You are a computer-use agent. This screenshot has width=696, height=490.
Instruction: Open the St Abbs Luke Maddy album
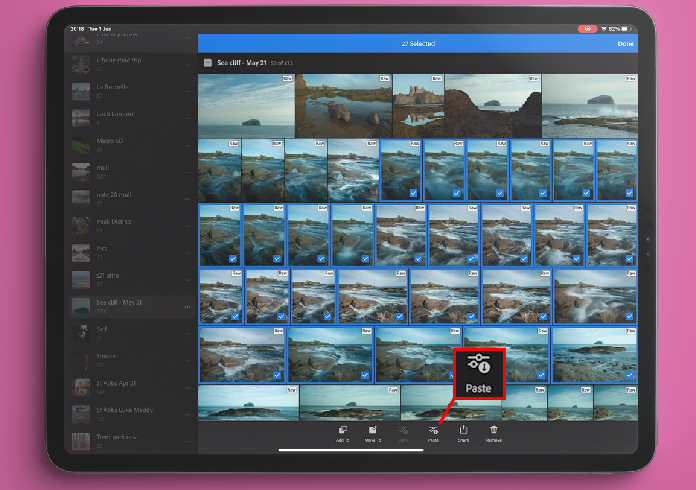[x=125, y=412]
